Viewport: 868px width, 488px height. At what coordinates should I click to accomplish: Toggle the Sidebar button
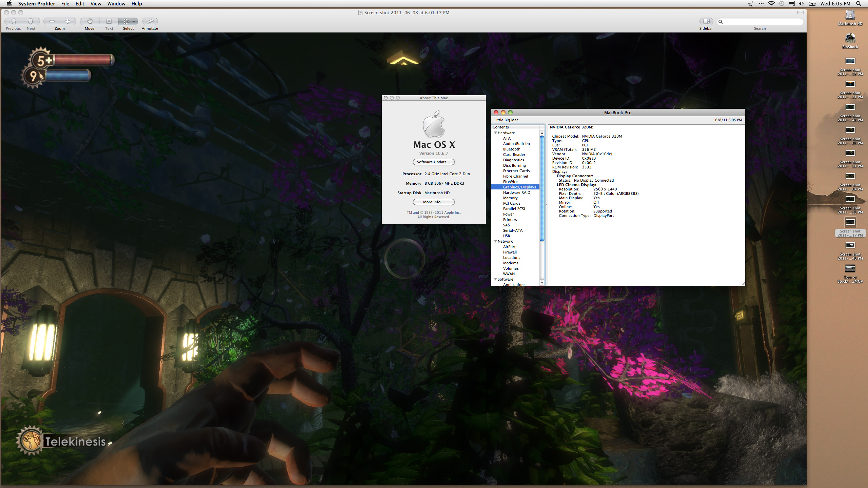click(x=706, y=21)
